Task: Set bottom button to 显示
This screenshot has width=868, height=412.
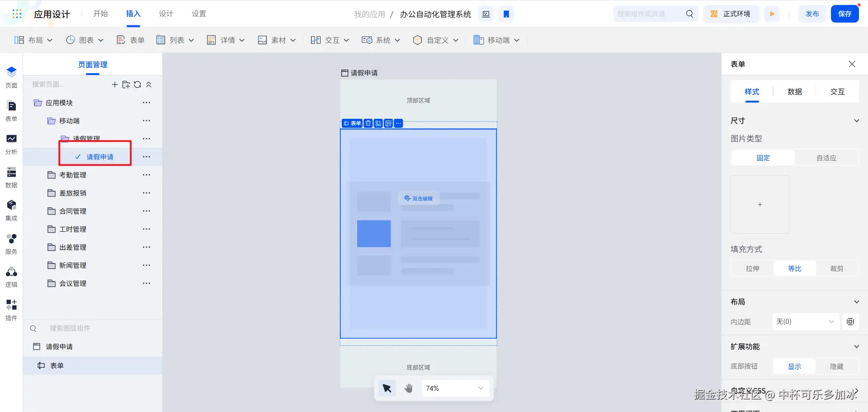Action: pyautogui.click(x=794, y=366)
